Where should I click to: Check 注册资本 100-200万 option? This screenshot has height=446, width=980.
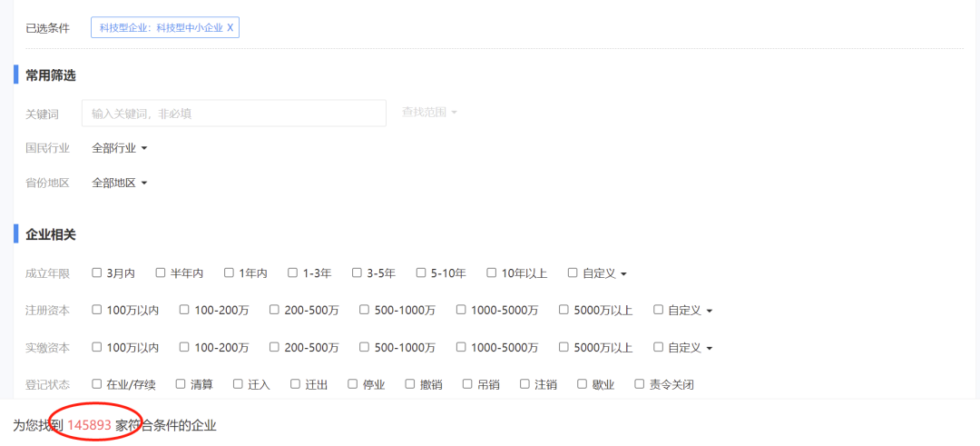(x=184, y=310)
